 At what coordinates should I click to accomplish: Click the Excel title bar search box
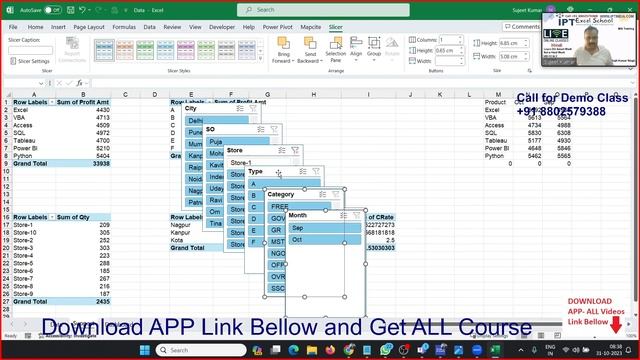(323, 10)
